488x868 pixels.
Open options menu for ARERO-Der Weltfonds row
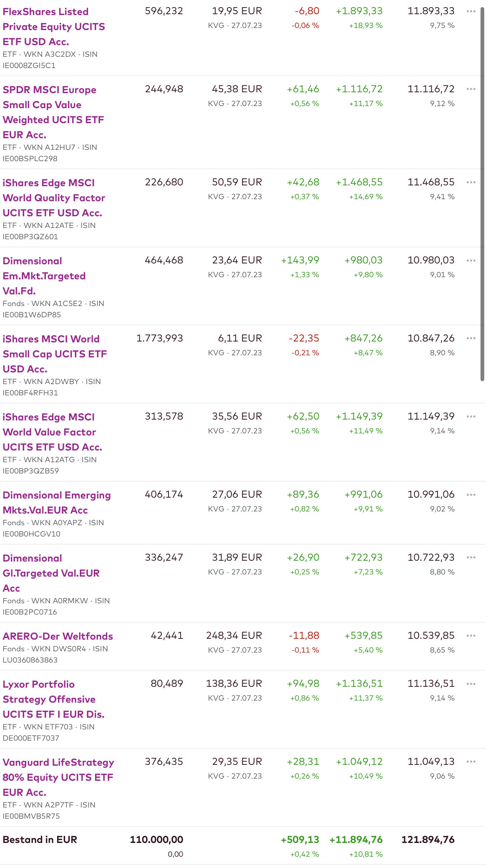coord(471,636)
